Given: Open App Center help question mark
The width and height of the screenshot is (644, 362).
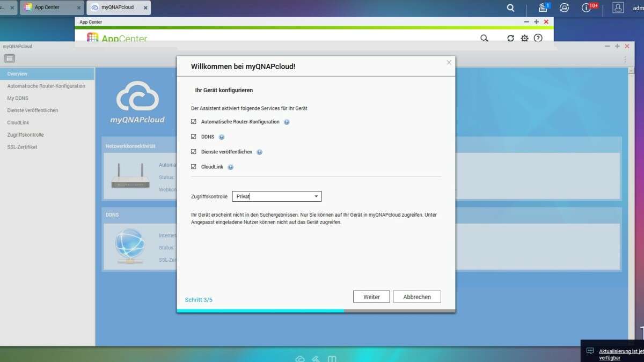Looking at the screenshot, I should coord(538,38).
